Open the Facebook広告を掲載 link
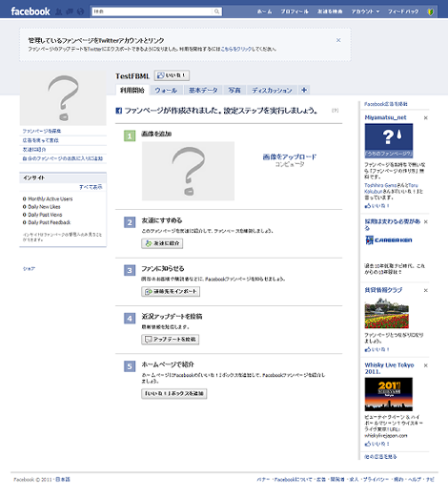The width and height of the screenshot is (448, 499). point(386,104)
